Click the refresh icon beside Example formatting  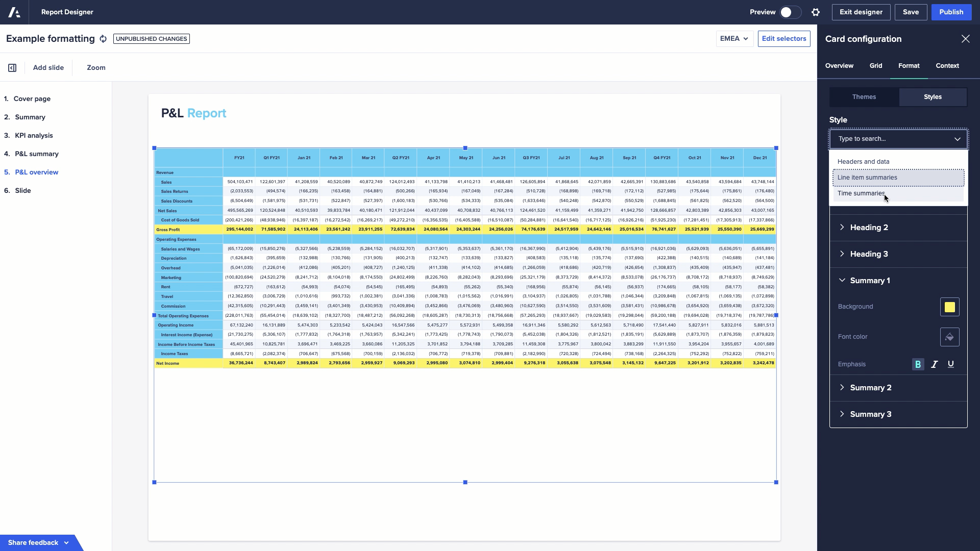[103, 39]
